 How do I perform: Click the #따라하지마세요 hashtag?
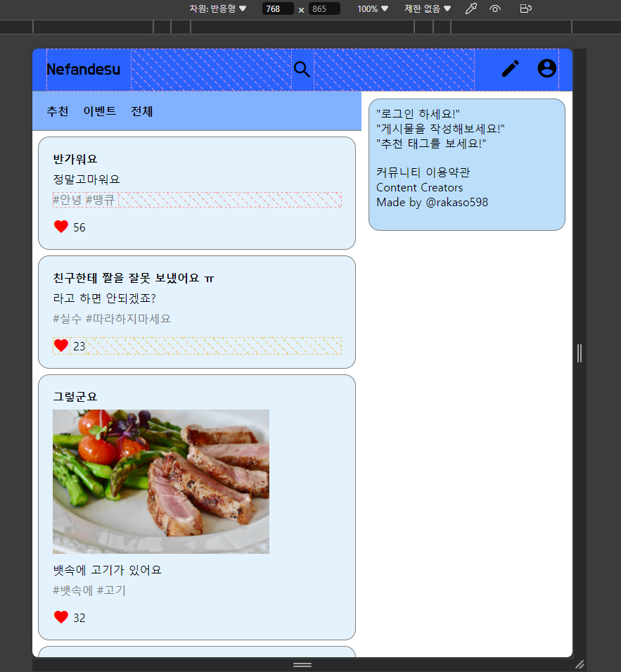point(128,319)
